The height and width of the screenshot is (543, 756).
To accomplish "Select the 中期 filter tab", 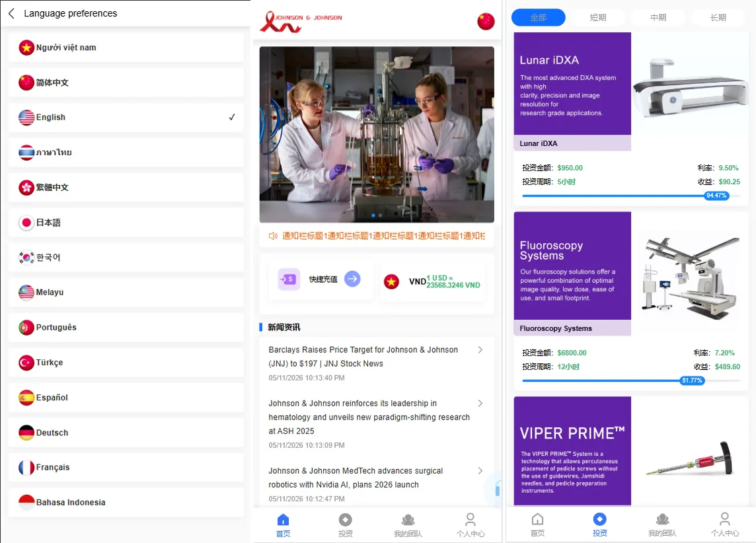I will [x=658, y=17].
